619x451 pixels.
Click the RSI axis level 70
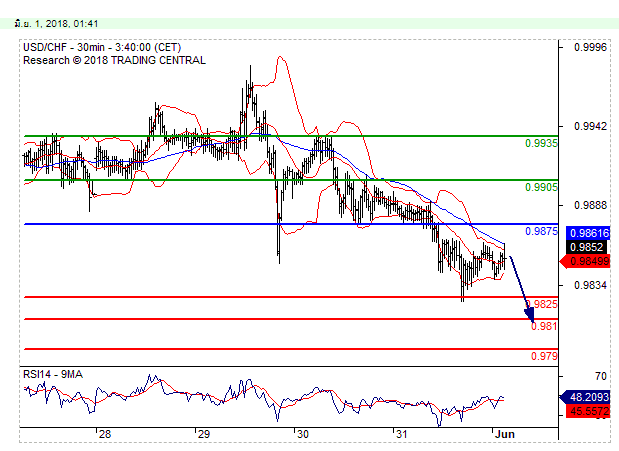click(x=601, y=376)
